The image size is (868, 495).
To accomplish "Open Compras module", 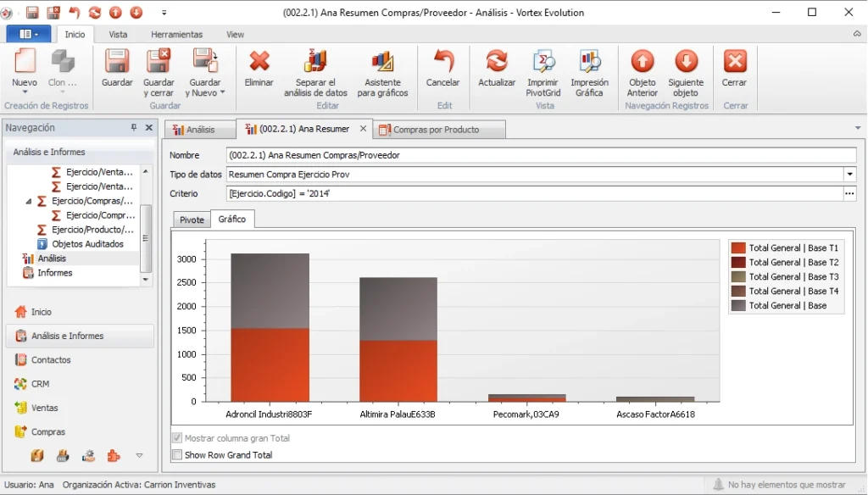I will tap(81, 431).
